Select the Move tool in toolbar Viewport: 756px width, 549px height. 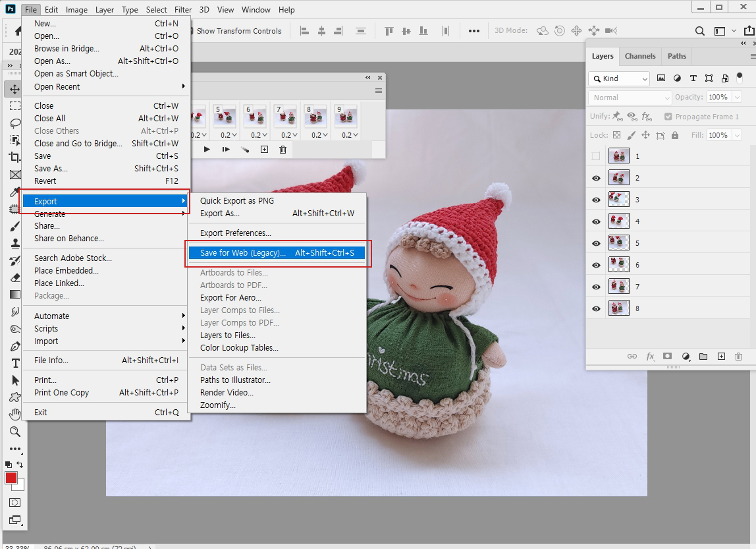tap(15, 89)
